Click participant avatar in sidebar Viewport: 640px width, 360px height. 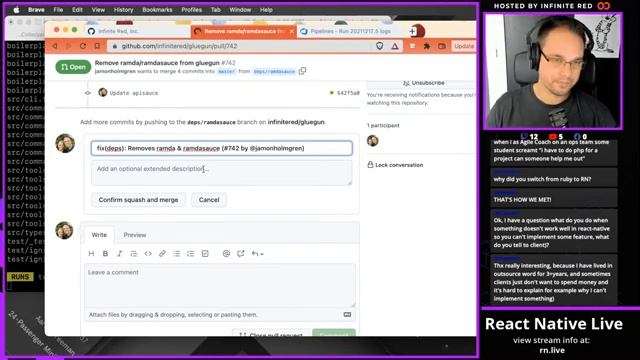coord(373,140)
